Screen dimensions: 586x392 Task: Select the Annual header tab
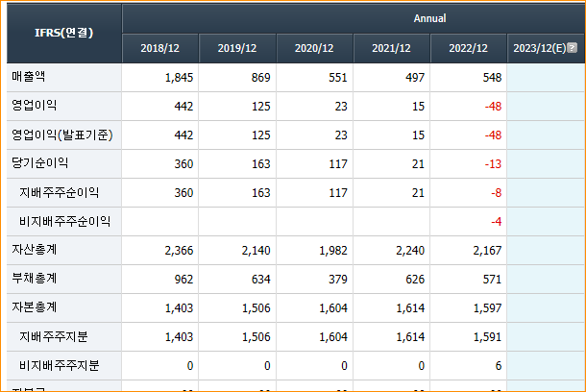point(429,18)
